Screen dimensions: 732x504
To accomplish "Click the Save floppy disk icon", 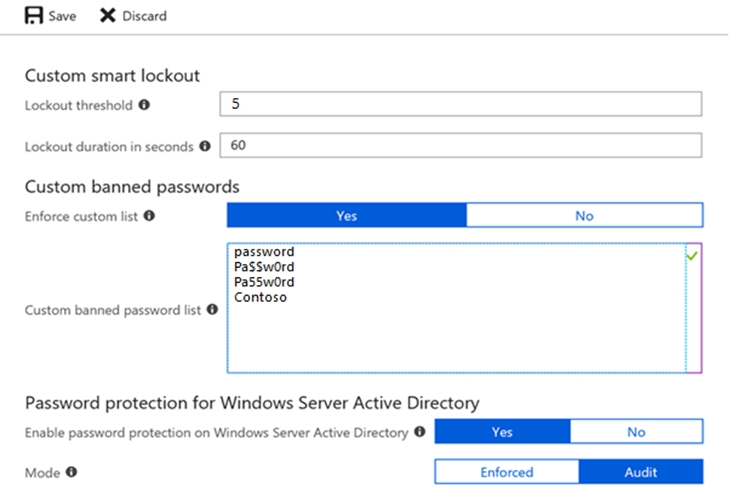I will pos(34,16).
